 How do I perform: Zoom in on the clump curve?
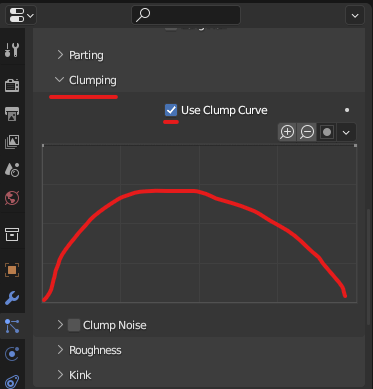click(287, 132)
